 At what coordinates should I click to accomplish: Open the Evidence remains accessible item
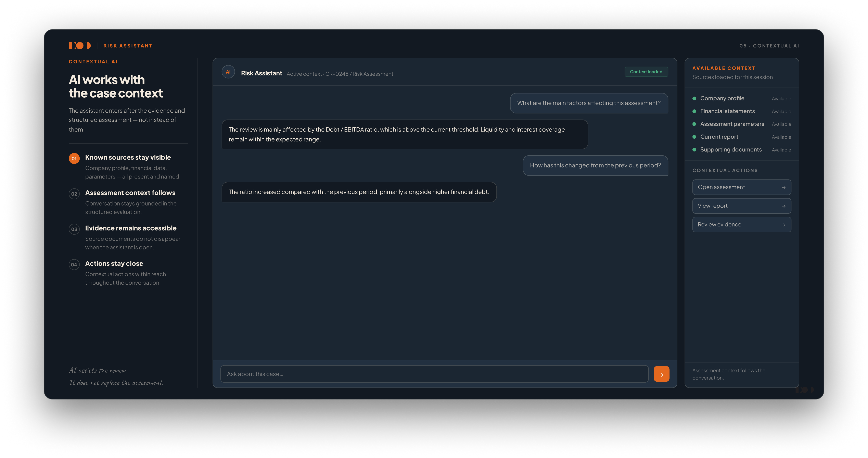coord(128,238)
